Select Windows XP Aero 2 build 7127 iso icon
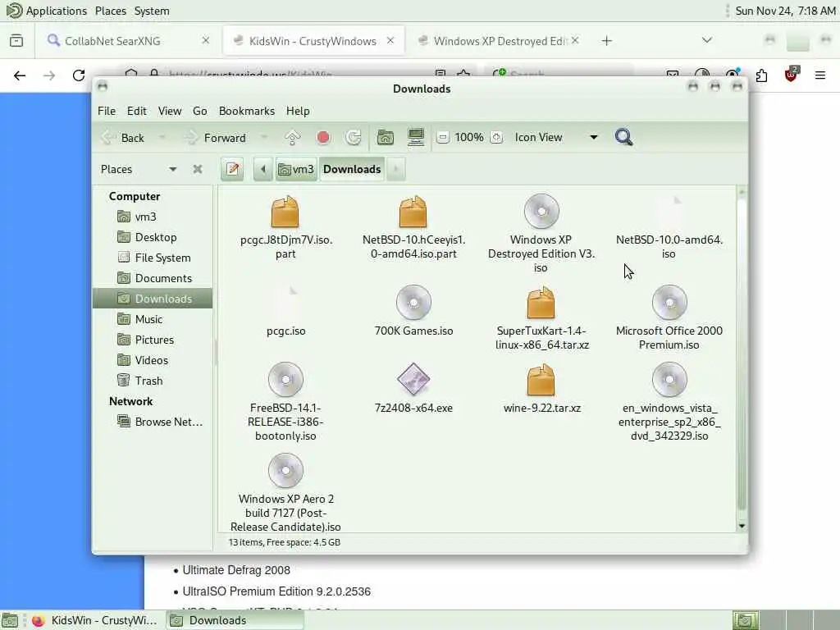 tap(285, 470)
